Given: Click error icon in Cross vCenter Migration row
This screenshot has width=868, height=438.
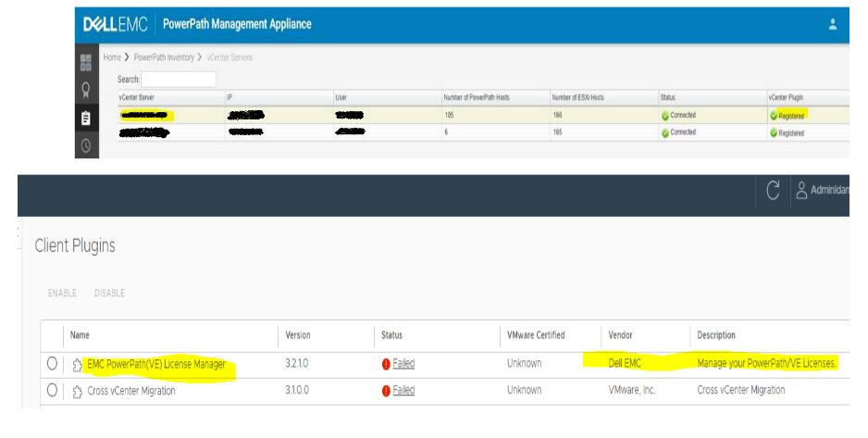Looking at the screenshot, I should pyautogui.click(x=386, y=391).
